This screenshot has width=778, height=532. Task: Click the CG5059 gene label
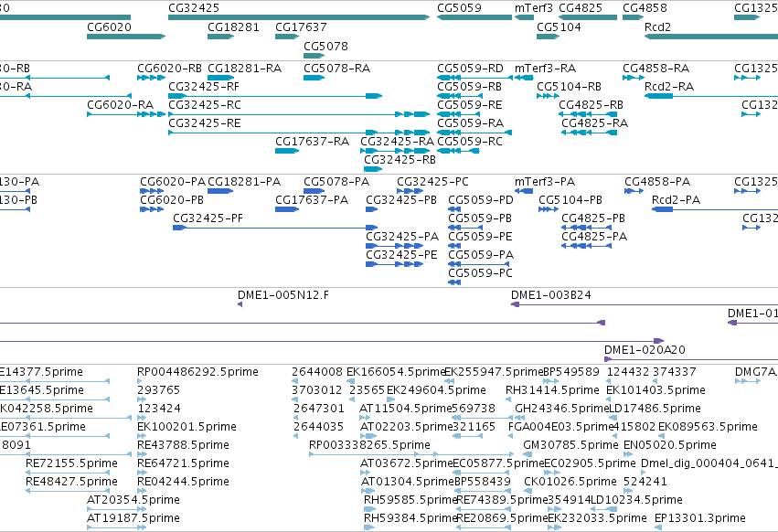pos(459,8)
